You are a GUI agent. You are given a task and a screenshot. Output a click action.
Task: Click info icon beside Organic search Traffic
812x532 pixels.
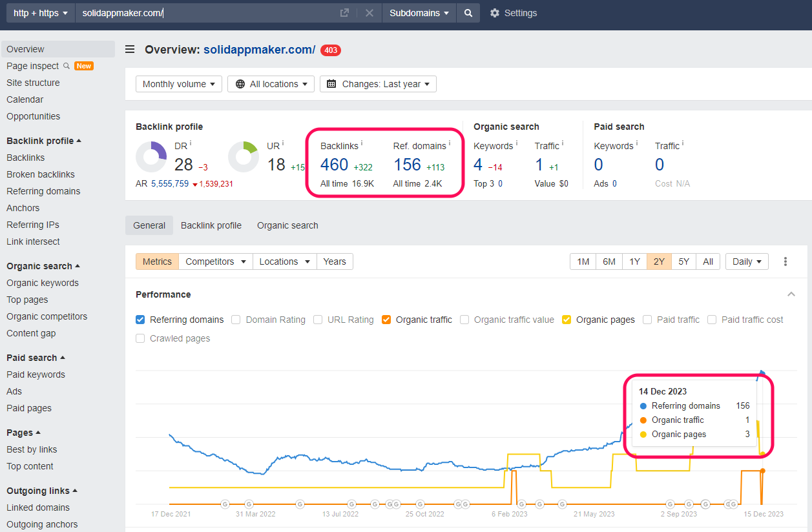(x=563, y=143)
